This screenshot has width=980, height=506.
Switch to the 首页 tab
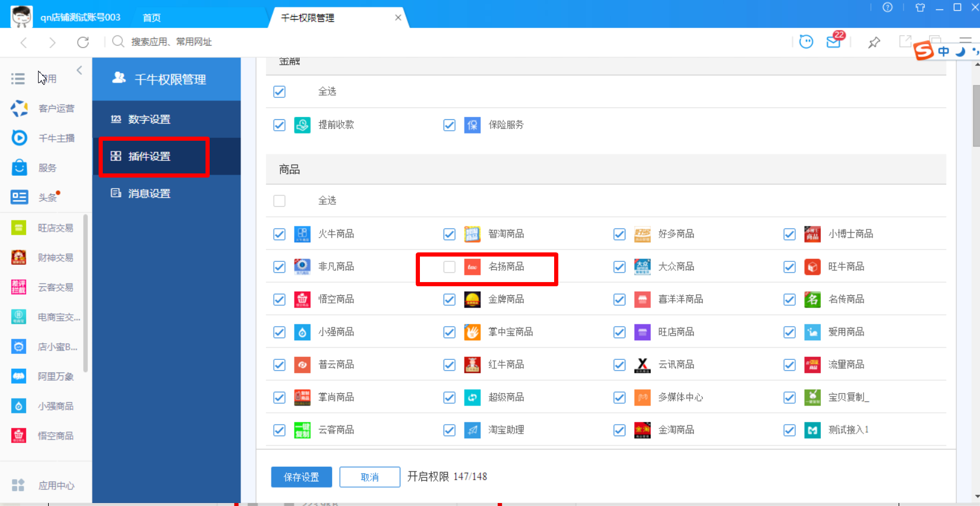(x=152, y=18)
